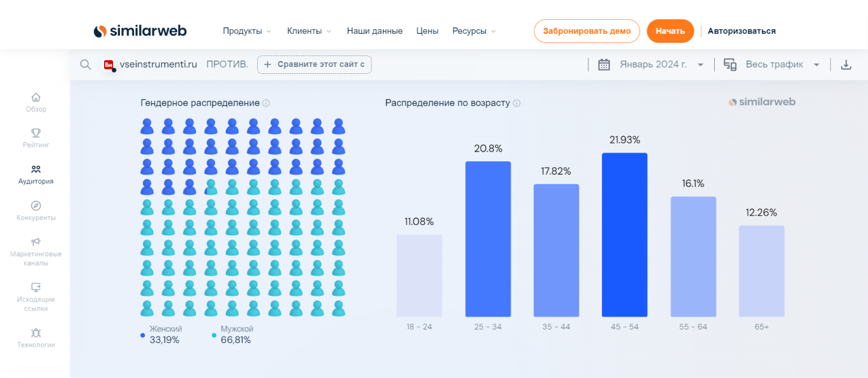
Task: Open the Клиенты navigation menu
Action: (x=309, y=31)
